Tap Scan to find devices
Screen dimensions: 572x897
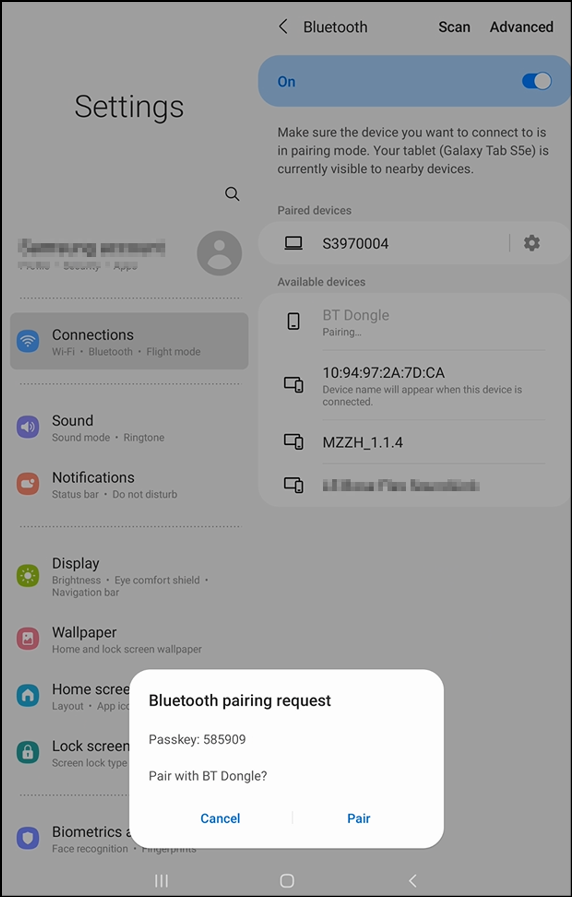[x=454, y=27]
